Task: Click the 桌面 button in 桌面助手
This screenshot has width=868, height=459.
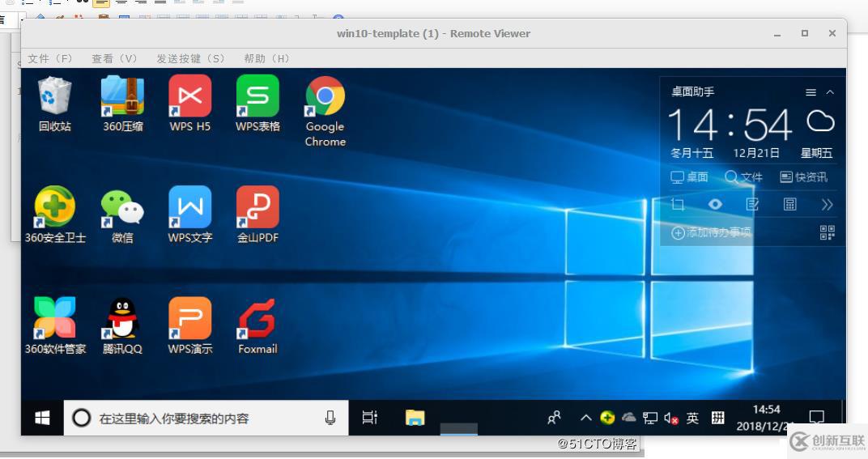Action: click(689, 176)
